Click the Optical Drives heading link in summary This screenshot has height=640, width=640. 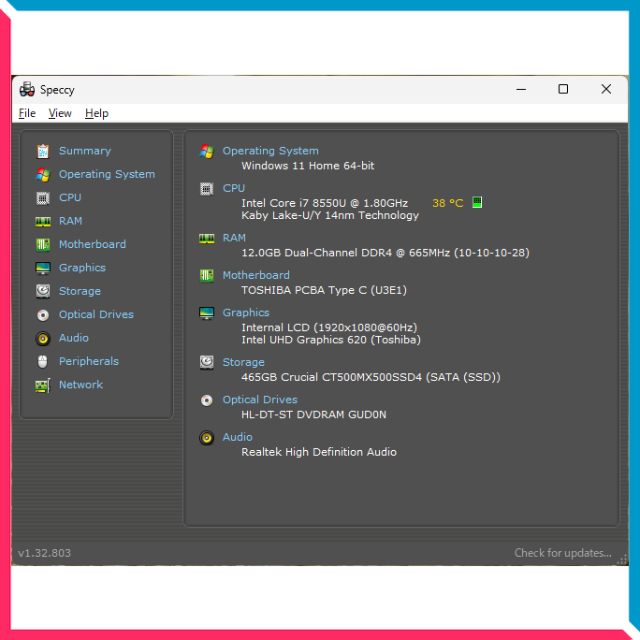point(260,400)
